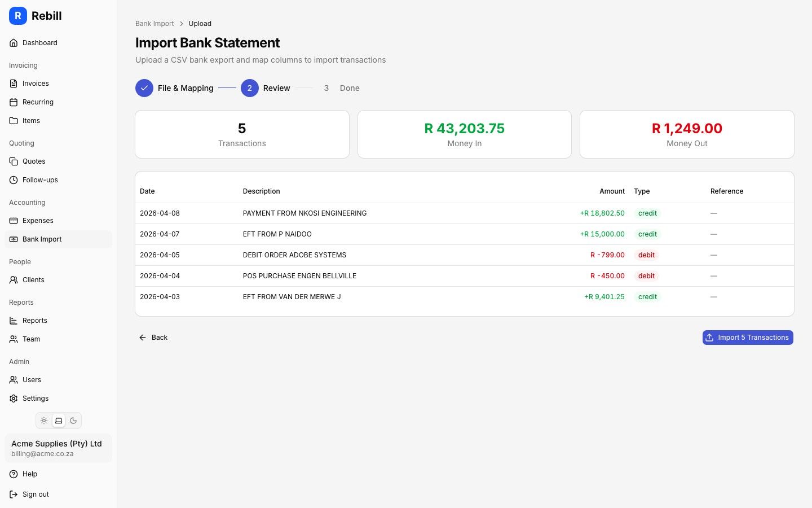Click the Description column header
This screenshot has width=812, height=508.
262,191
